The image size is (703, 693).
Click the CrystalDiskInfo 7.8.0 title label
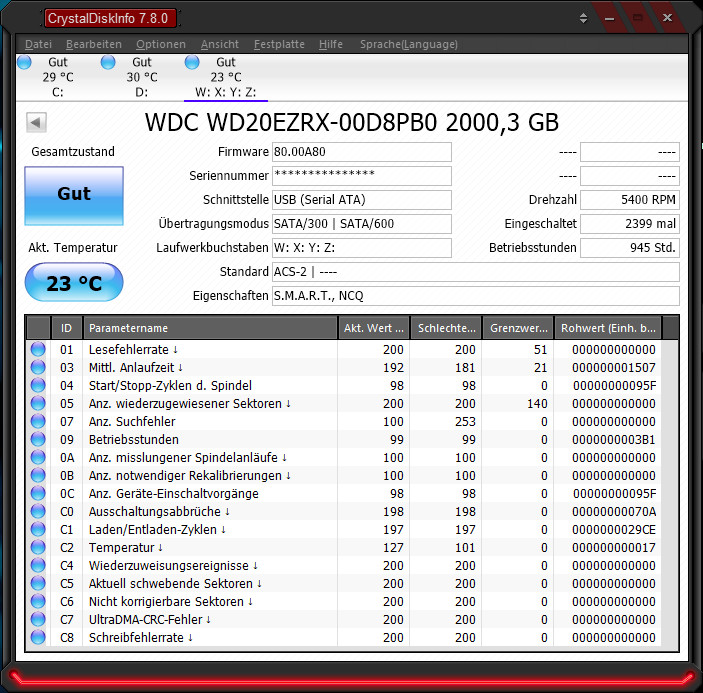point(110,18)
